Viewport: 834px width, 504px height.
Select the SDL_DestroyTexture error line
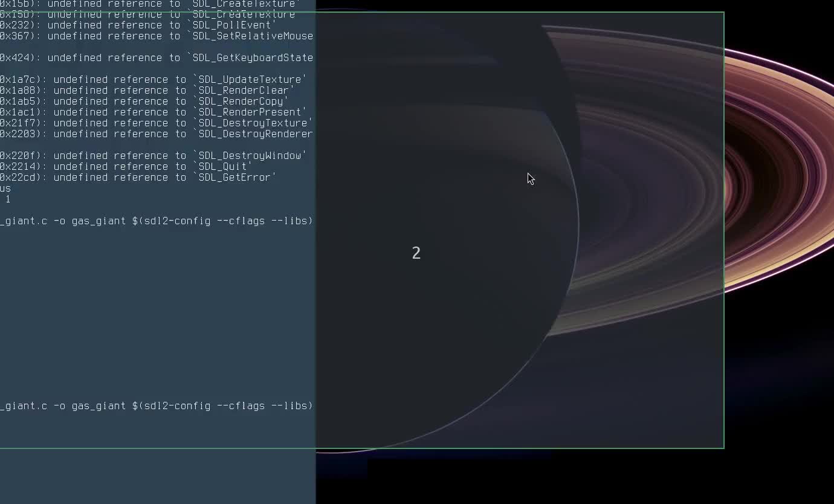[157, 123]
